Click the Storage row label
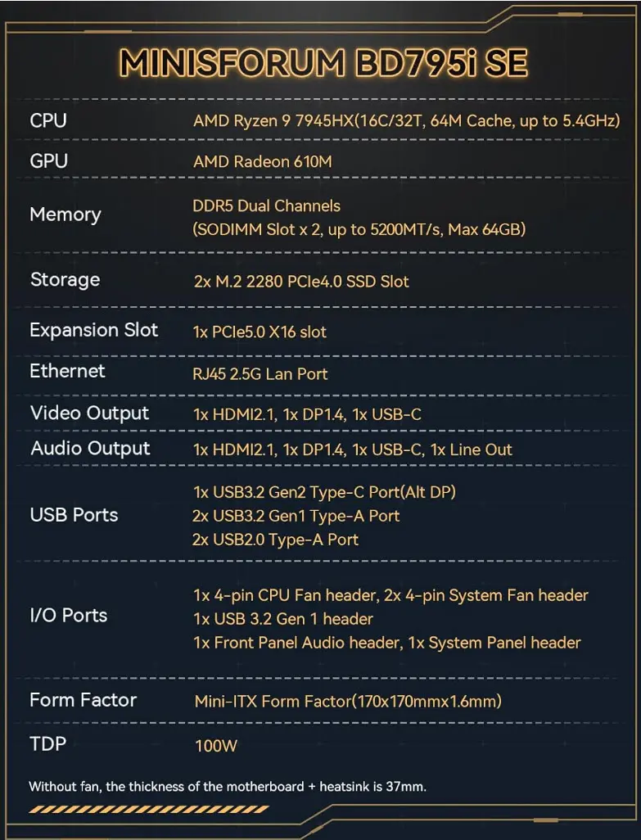The image size is (641, 840). 65,280
